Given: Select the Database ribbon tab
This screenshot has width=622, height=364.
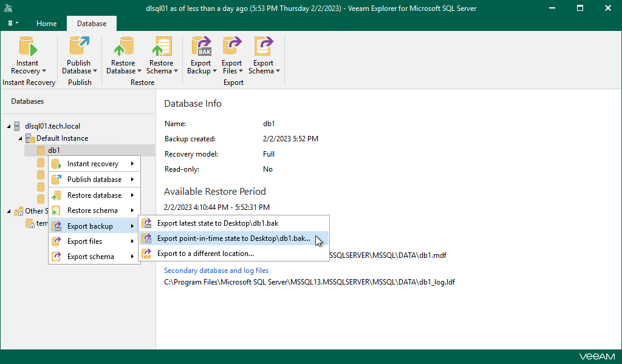Looking at the screenshot, I should click(92, 24).
